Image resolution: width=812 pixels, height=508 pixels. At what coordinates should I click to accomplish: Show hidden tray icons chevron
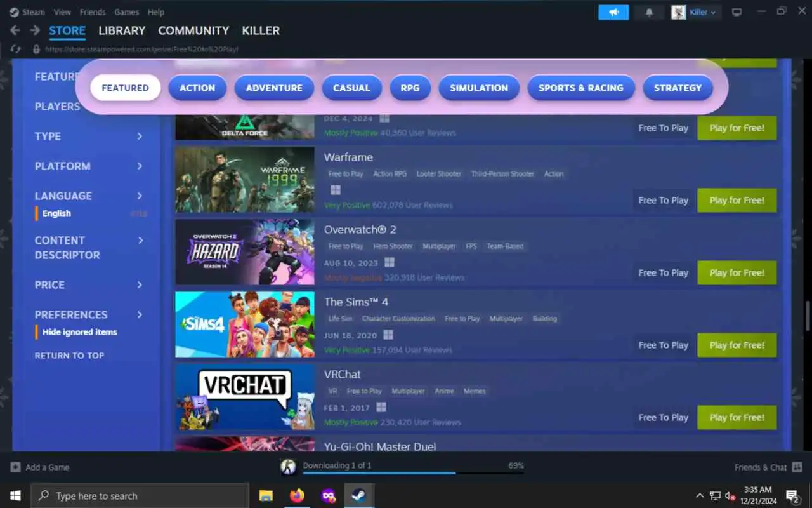700,496
